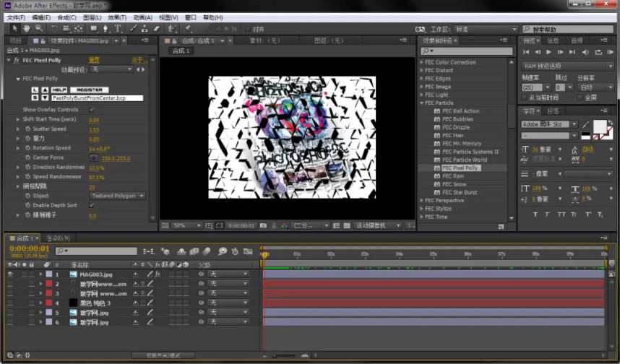Select the Clone Stamp tool

click(x=145, y=28)
